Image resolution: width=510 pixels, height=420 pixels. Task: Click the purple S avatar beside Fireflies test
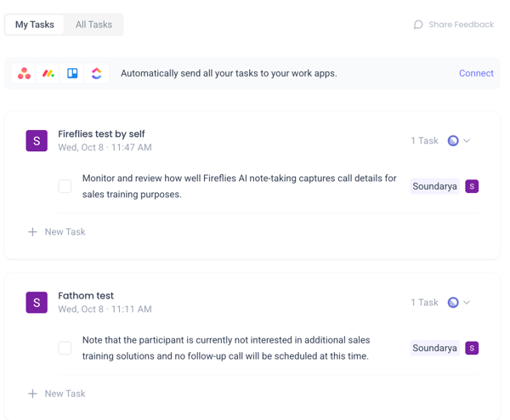[x=37, y=140]
